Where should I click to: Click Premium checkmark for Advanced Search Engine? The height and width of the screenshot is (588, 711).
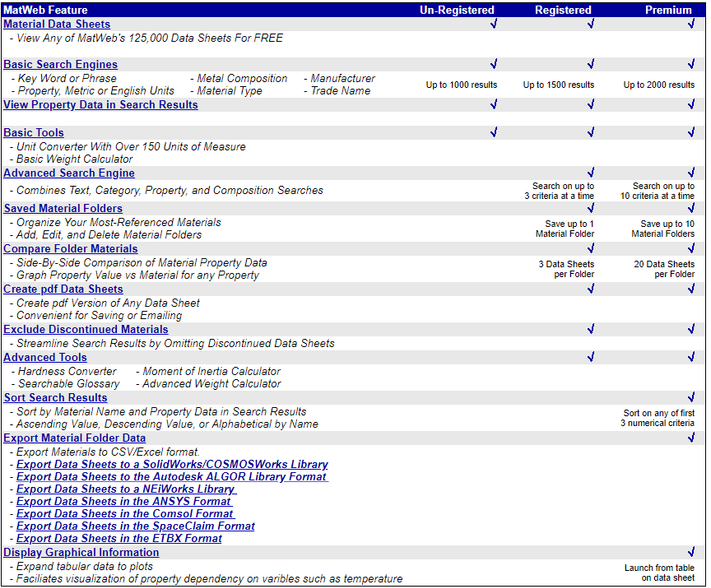(691, 173)
